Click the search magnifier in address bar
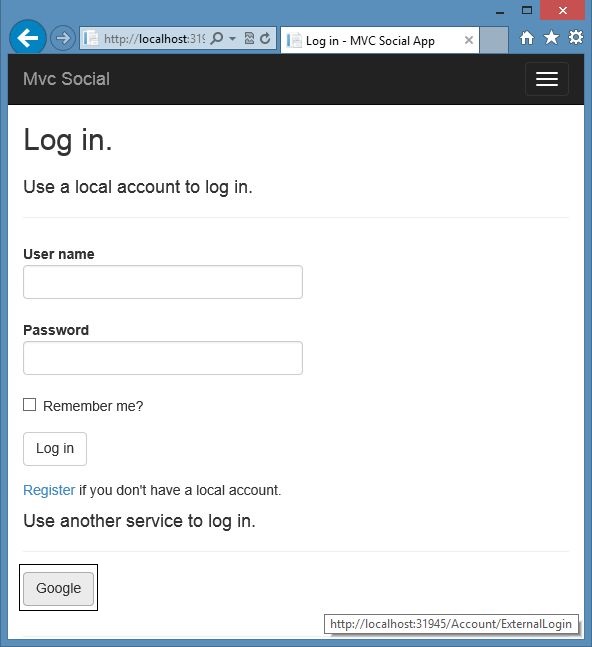592x647 pixels. [217, 38]
